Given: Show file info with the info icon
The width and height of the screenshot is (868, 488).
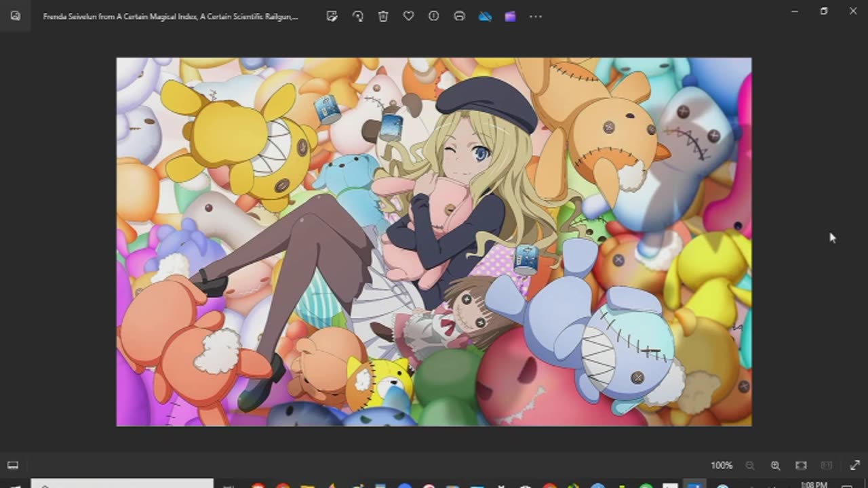Looking at the screenshot, I should click(434, 16).
